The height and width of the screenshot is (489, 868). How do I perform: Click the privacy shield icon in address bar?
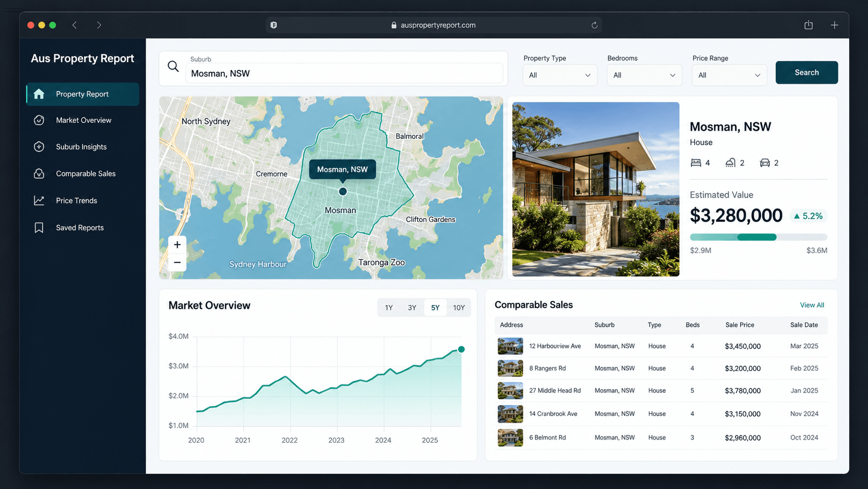(274, 25)
